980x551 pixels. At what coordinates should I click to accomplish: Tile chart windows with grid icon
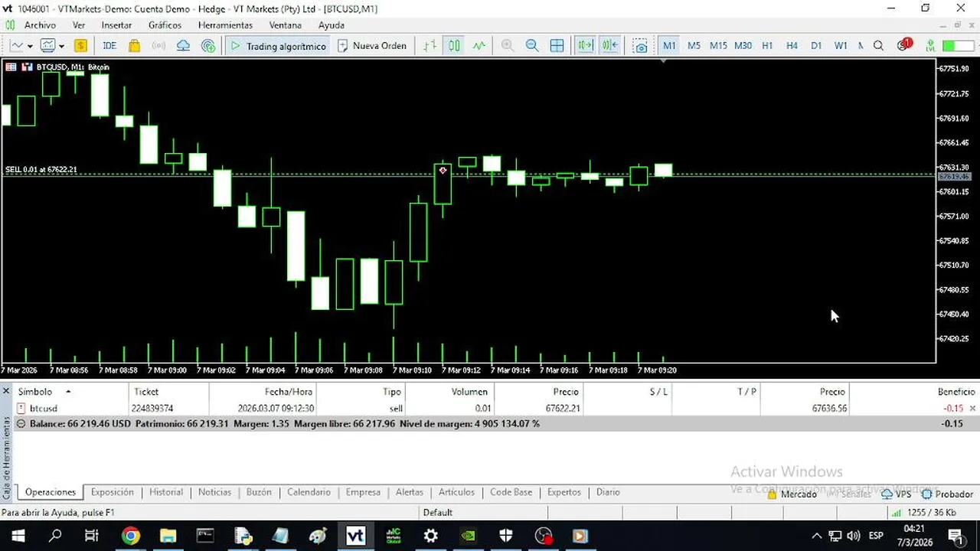point(557,46)
